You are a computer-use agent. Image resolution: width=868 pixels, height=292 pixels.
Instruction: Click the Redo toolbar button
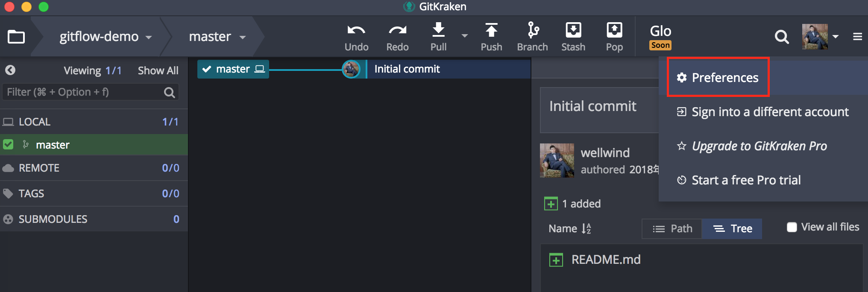(397, 37)
